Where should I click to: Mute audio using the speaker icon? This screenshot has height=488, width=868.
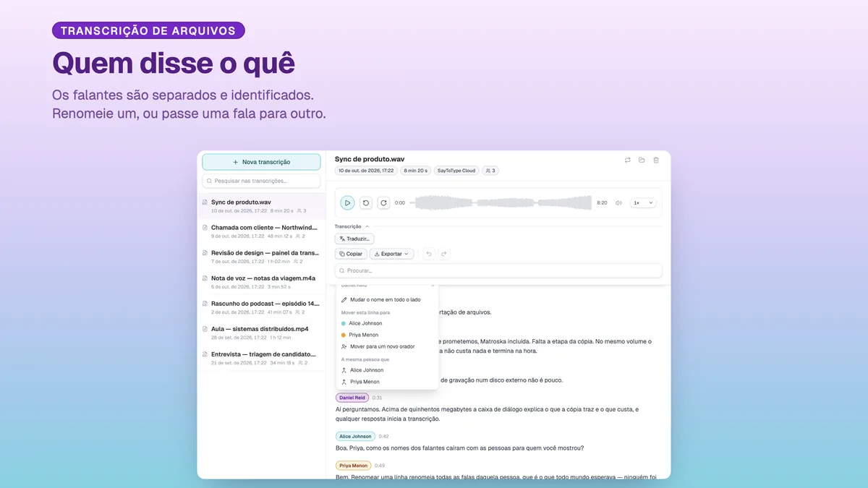coord(618,203)
